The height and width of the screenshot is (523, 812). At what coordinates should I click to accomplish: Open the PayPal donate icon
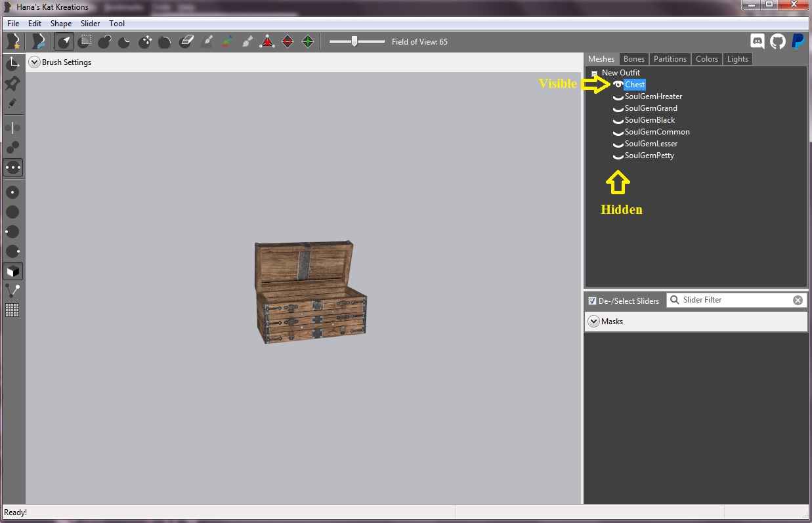point(798,41)
